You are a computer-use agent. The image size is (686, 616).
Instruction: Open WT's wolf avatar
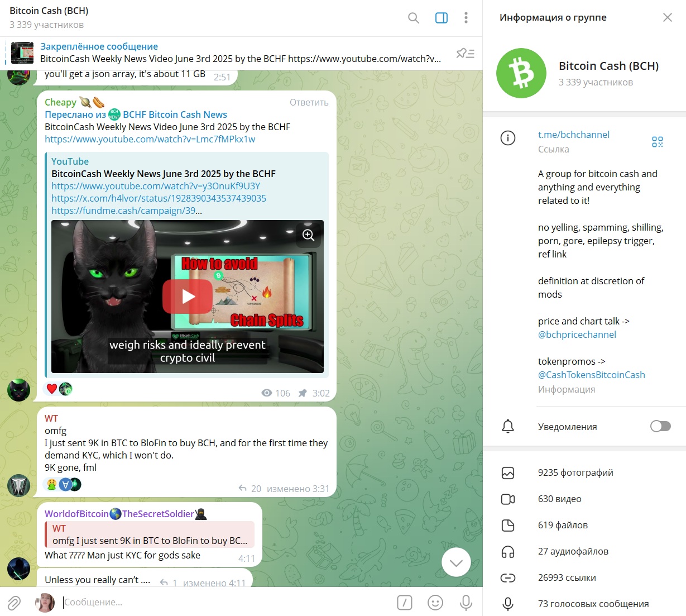coord(18,485)
